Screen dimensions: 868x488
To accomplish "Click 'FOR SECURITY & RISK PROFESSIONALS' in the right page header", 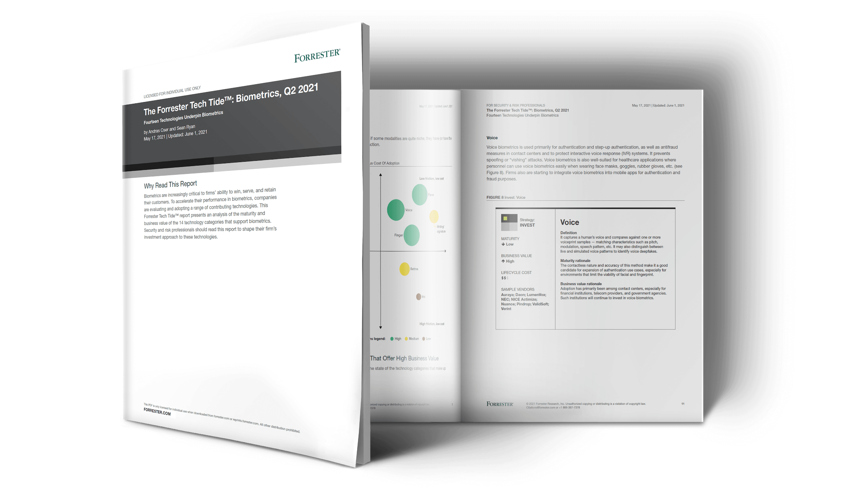I will [516, 105].
